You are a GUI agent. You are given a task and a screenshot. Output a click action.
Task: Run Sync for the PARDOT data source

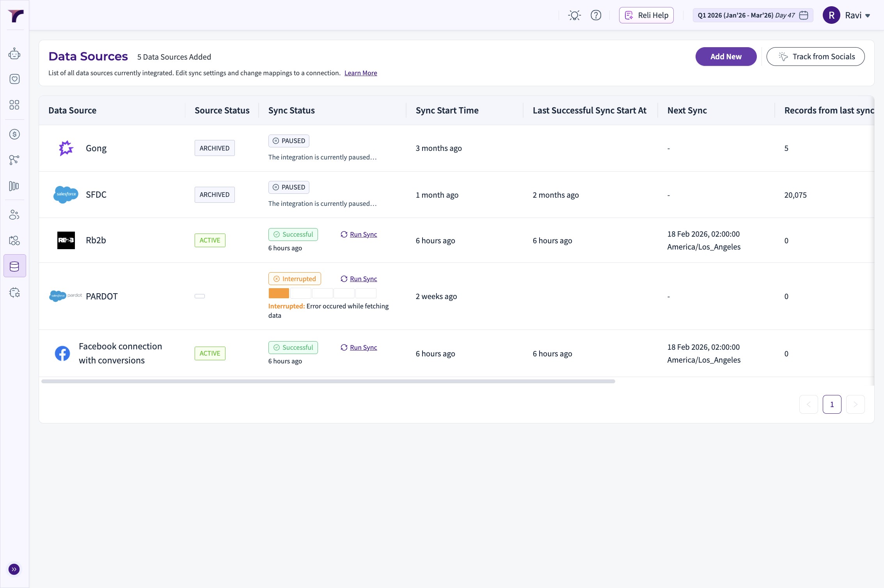[363, 279]
